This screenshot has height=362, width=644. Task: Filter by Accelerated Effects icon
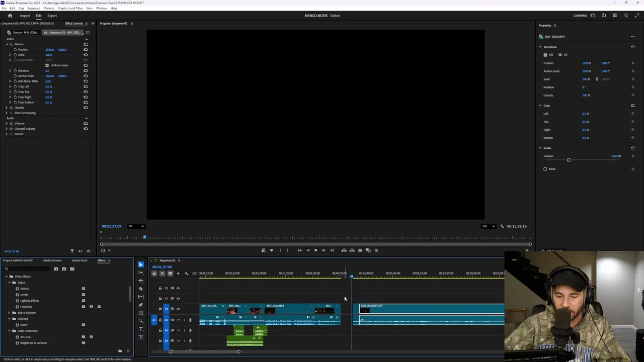pos(56,269)
